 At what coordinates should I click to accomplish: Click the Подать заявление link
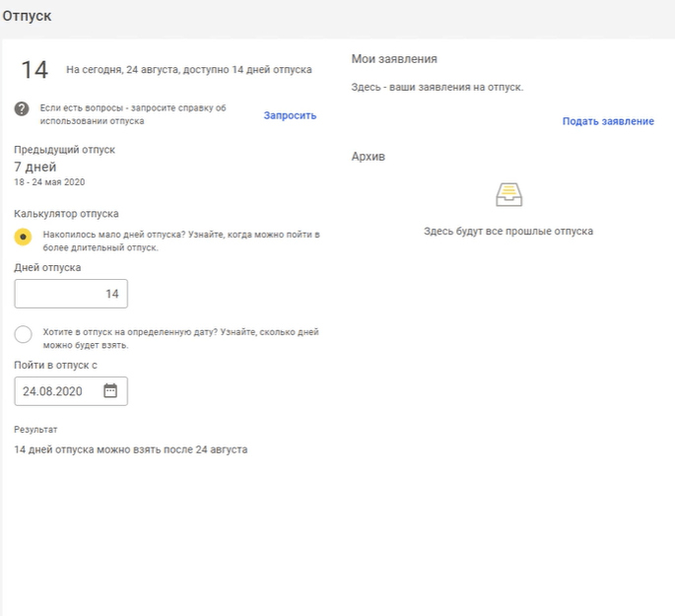click(607, 121)
